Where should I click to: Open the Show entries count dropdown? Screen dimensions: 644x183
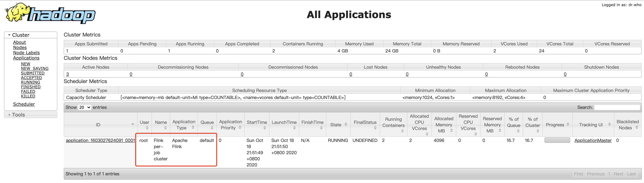85,107
